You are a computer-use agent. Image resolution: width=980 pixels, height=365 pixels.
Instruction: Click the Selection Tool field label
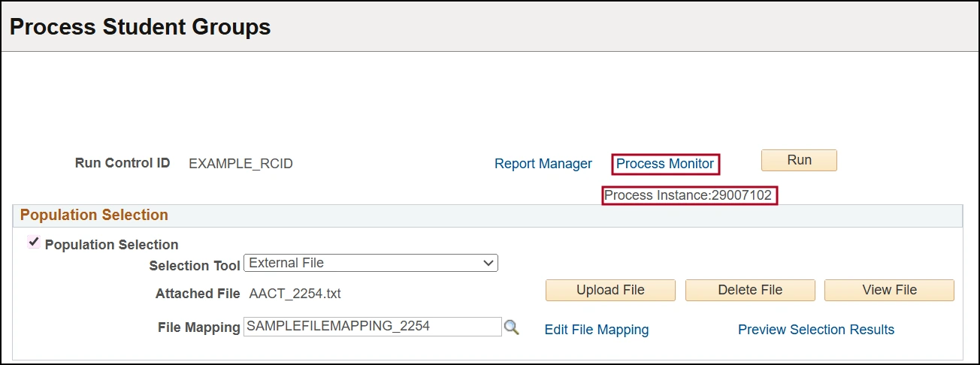pos(195,266)
